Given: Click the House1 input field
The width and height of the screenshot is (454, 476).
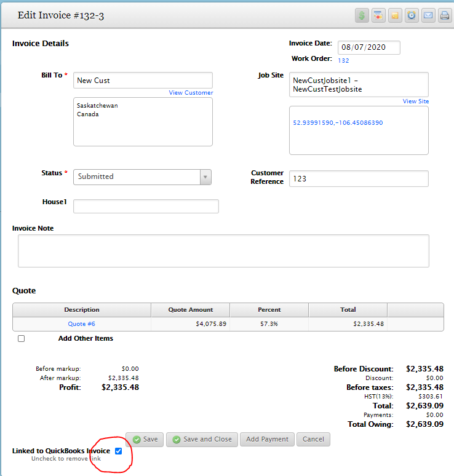Looking at the screenshot, I should [146, 207].
